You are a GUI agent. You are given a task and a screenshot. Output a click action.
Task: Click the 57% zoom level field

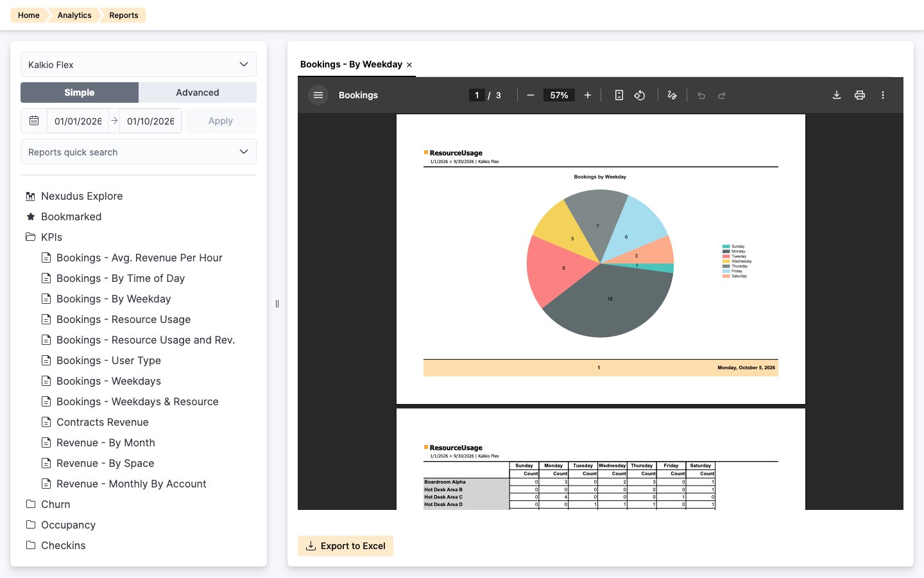[559, 95]
